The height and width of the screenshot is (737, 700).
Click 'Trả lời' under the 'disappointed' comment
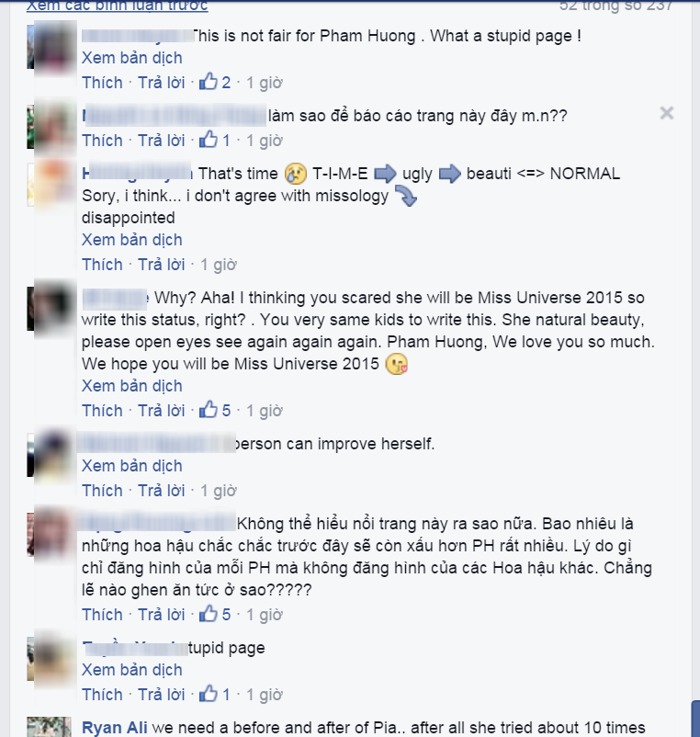pos(161,264)
